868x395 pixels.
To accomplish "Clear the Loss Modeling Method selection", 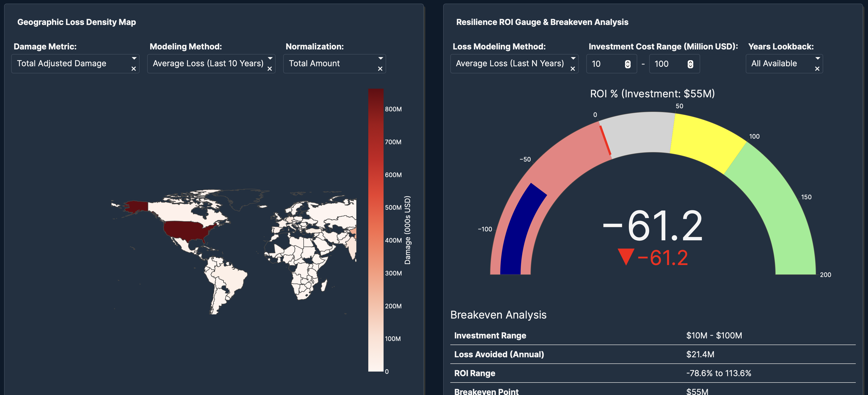I will pyautogui.click(x=573, y=69).
